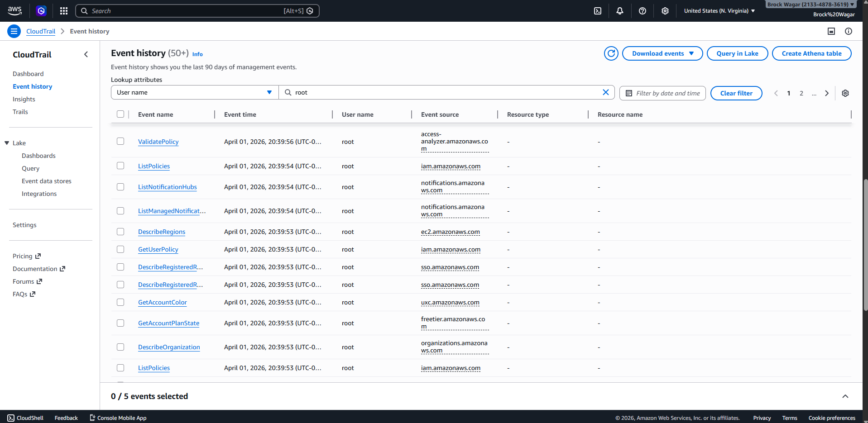Open the ListNotificationHubs event details
The height and width of the screenshot is (423, 868).
pos(167,187)
